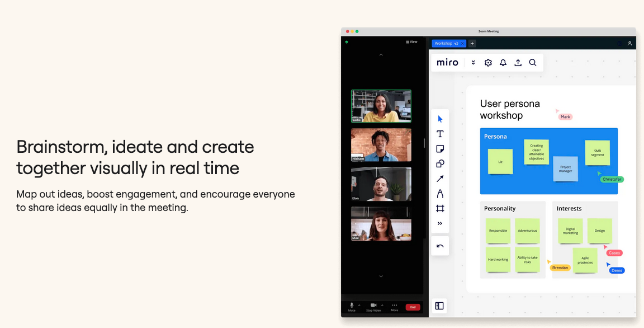Mute the microphone in Zoom

click(x=352, y=306)
